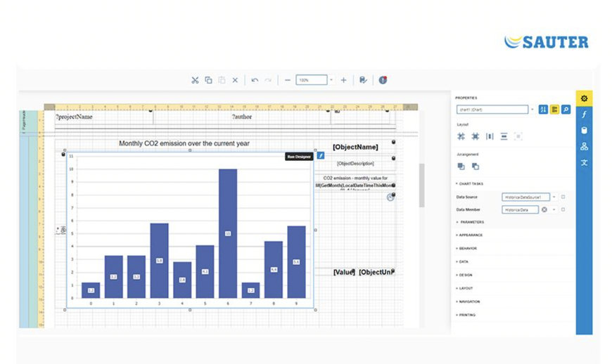Click the second Layout grid-fit icon
The height and width of the screenshot is (364, 612).
coord(475,136)
